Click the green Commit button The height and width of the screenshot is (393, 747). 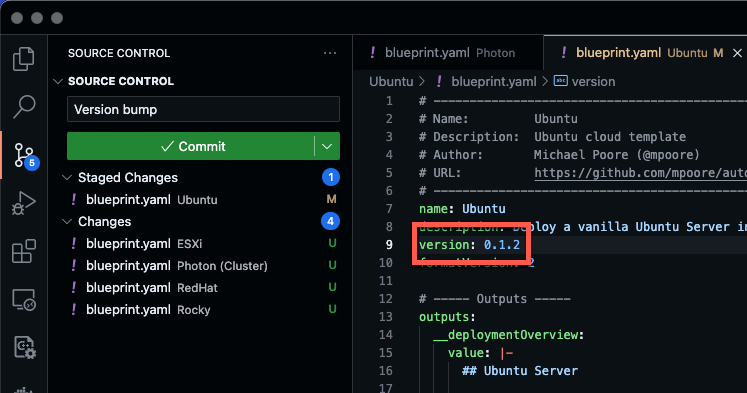coord(191,146)
